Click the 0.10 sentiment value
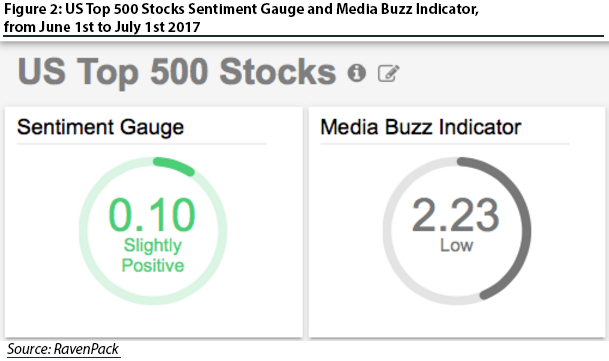The height and width of the screenshot is (361, 609). tap(152, 215)
